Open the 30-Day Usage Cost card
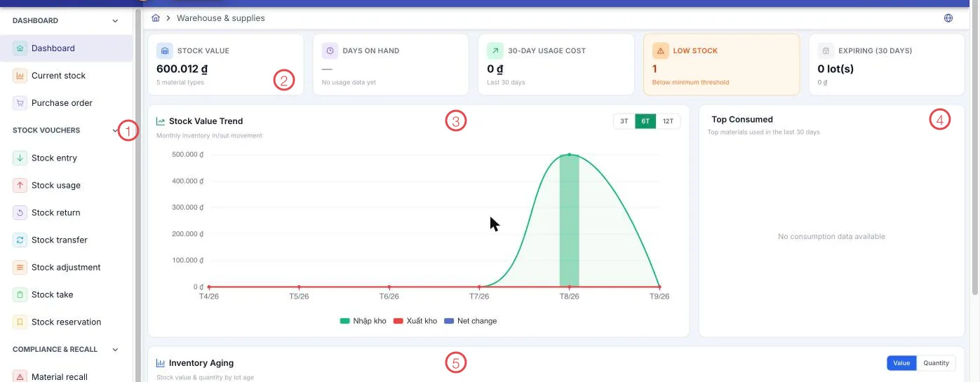 coord(556,64)
